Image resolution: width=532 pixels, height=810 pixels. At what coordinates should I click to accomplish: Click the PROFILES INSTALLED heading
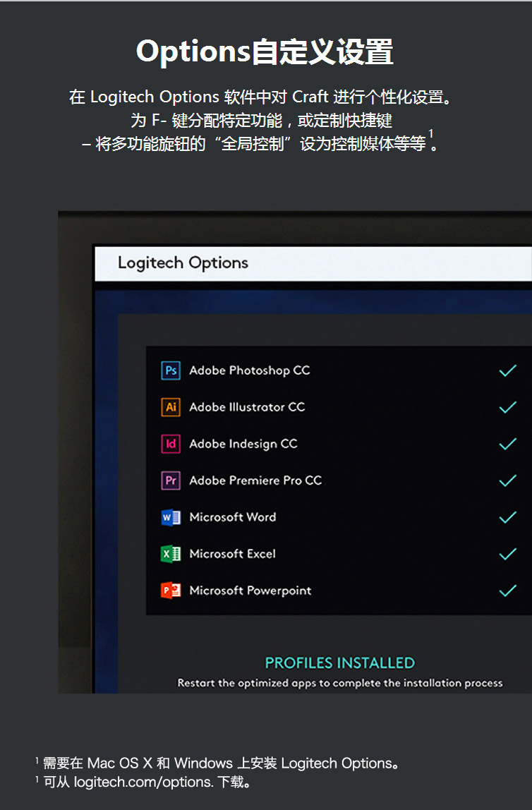click(340, 663)
